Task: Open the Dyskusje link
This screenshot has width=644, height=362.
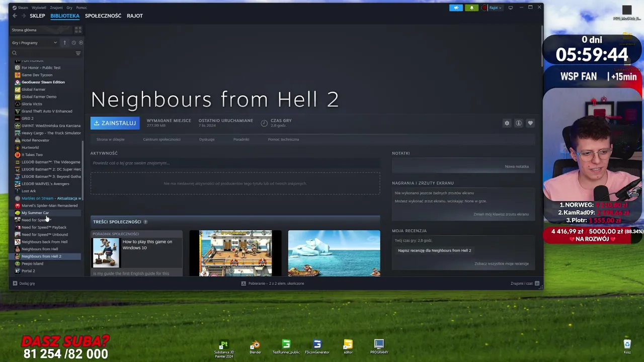Action: click(x=207, y=139)
